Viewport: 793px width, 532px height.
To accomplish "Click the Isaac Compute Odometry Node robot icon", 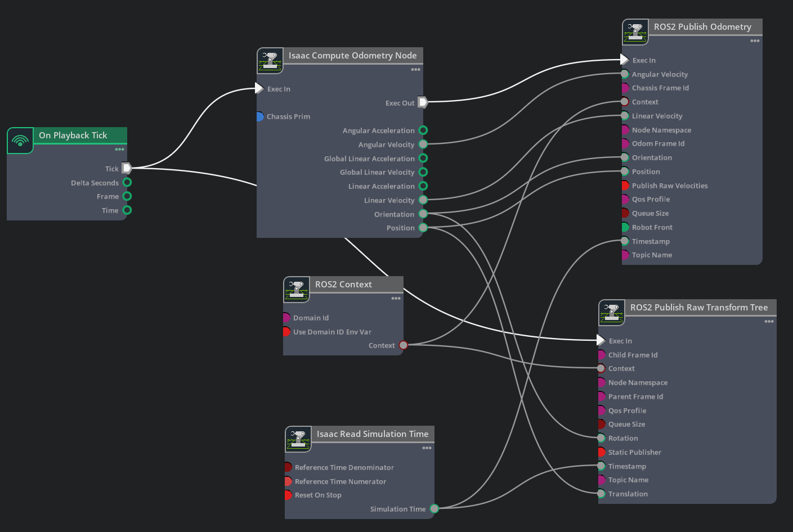I will pos(270,61).
